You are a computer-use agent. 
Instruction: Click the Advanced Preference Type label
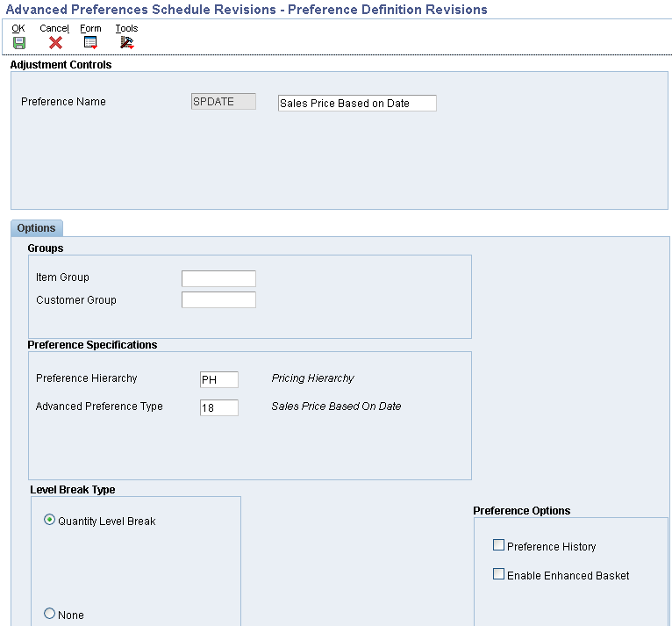pos(99,406)
